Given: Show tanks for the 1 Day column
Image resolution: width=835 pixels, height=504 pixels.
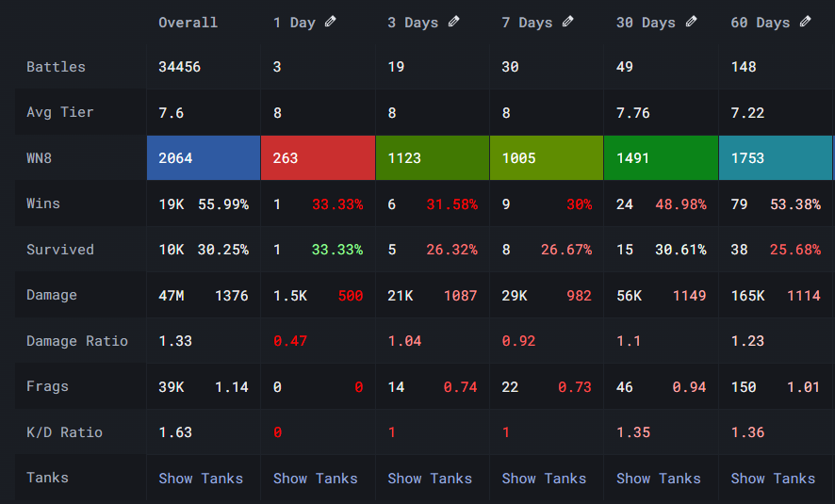Looking at the screenshot, I should (315, 479).
